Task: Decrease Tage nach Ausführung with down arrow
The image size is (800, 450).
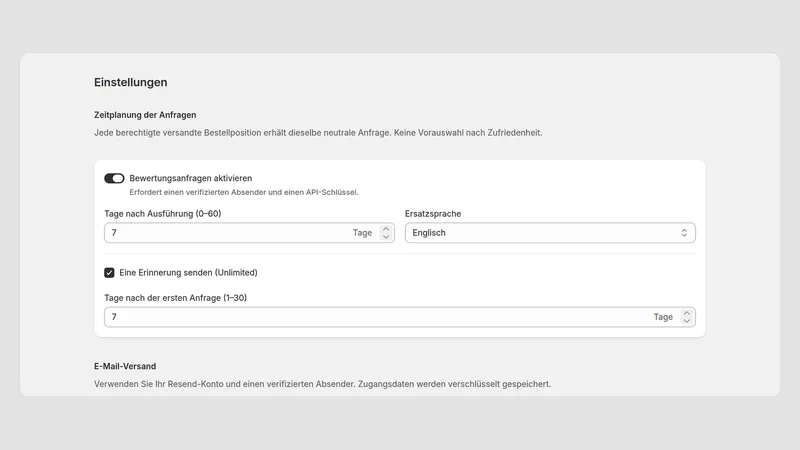Action: pyautogui.click(x=386, y=237)
